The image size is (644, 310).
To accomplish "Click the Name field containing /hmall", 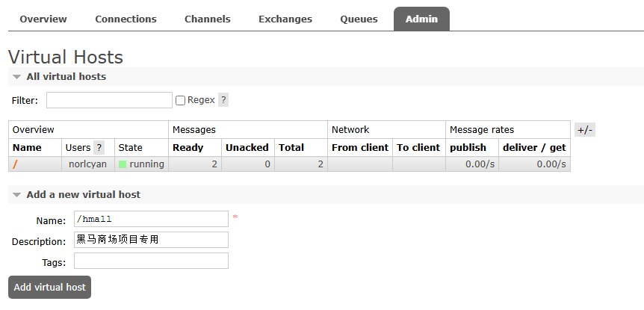I will pos(151,219).
